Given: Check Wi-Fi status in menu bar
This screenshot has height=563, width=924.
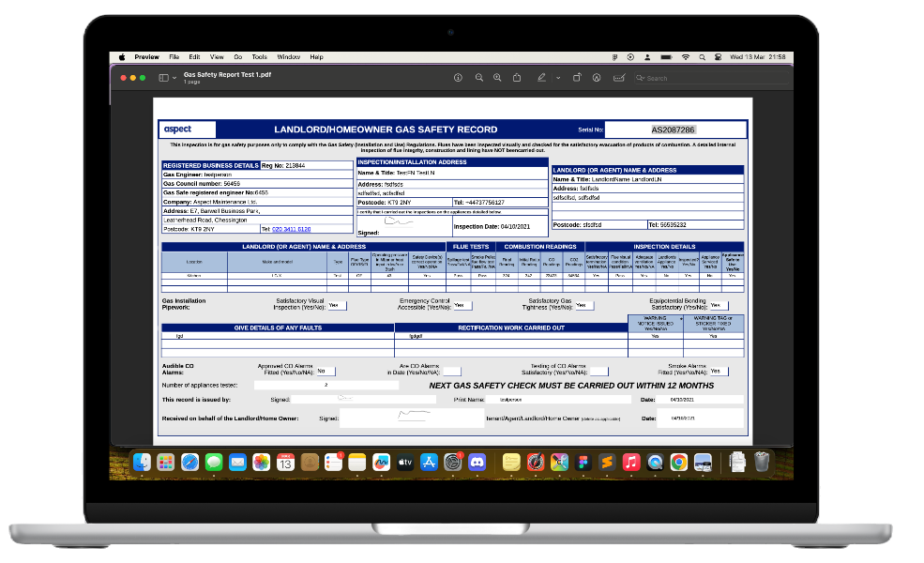Looking at the screenshot, I should (686, 57).
